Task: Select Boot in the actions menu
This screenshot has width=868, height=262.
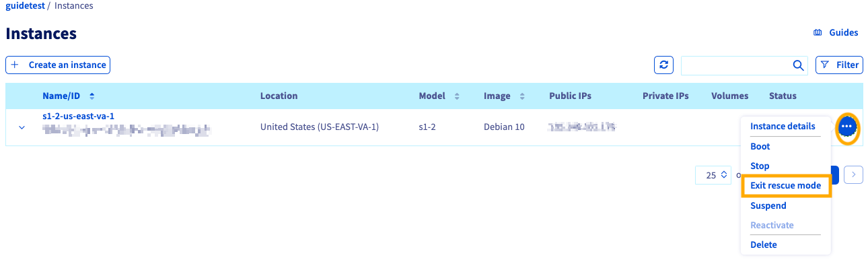Action: (760, 146)
